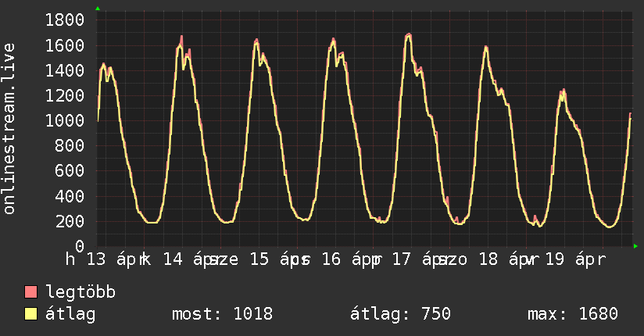Select the legtöbb legend label
This screenshot has width=644, height=336.
[80, 293]
